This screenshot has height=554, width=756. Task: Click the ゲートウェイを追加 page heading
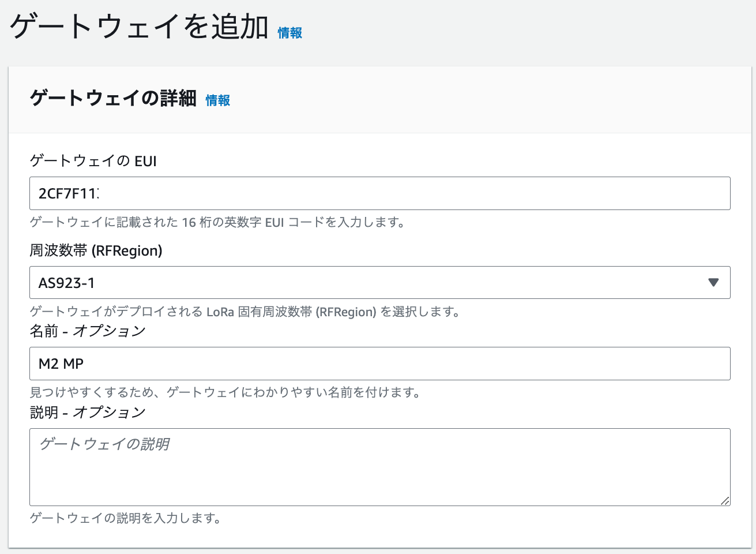click(x=140, y=26)
